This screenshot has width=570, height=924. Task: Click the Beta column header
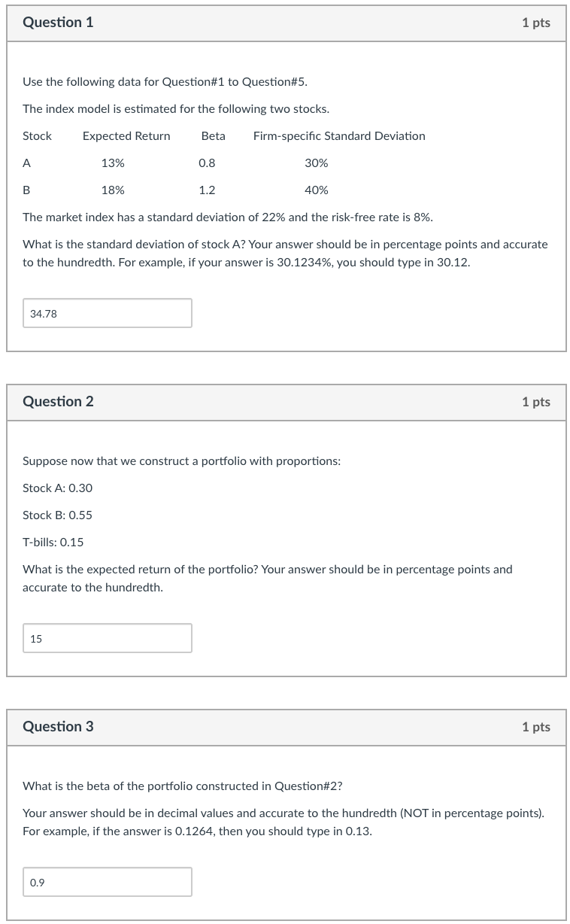[213, 135]
